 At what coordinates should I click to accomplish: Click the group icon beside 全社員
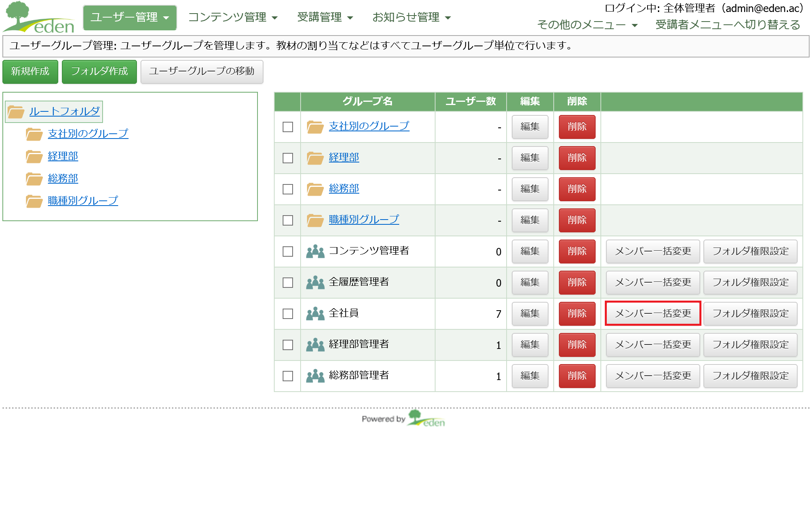315,314
